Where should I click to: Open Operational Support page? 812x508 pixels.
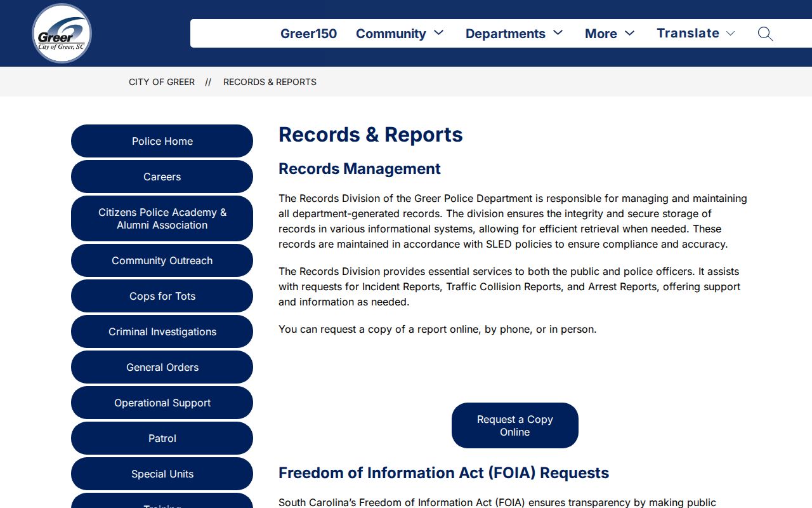[162, 403]
